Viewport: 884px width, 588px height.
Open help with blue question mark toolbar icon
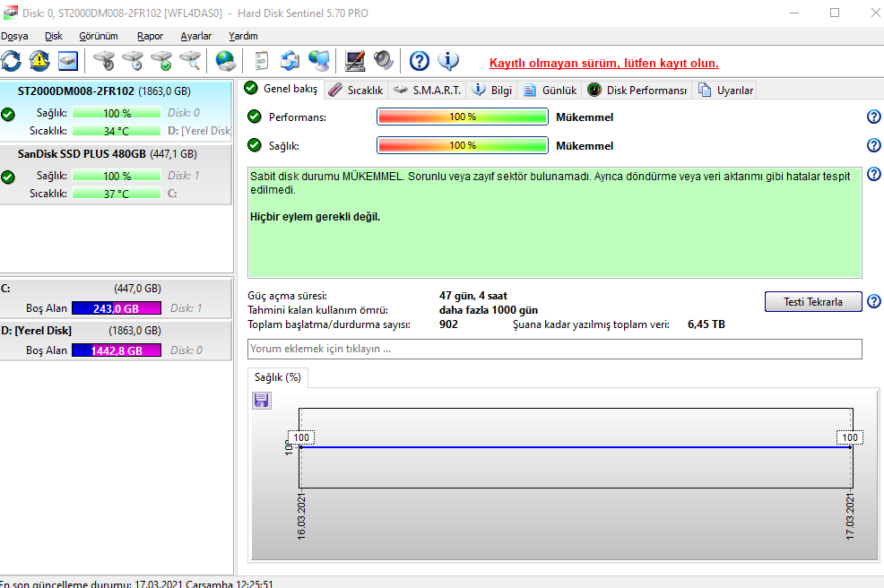click(x=420, y=61)
